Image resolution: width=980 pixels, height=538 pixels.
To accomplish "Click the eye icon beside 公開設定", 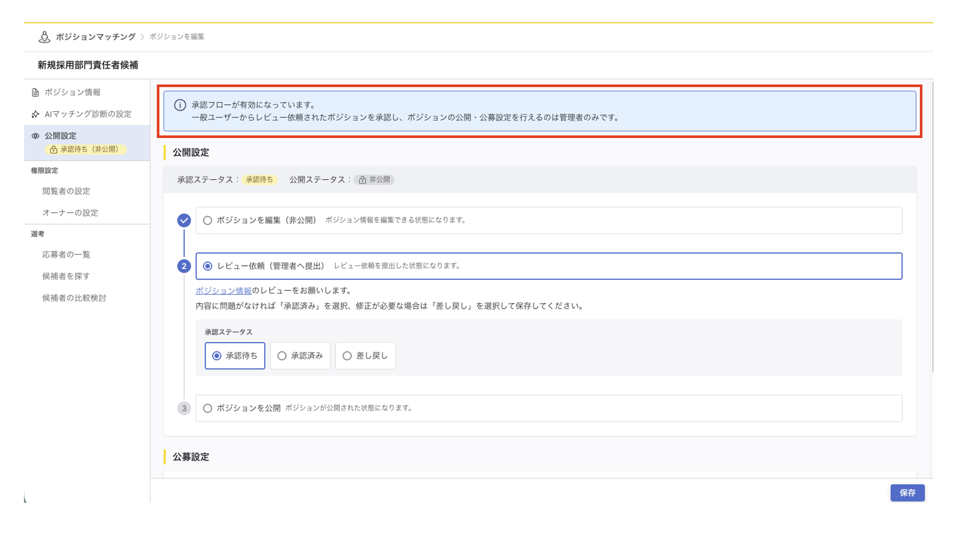I will coord(35,136).
